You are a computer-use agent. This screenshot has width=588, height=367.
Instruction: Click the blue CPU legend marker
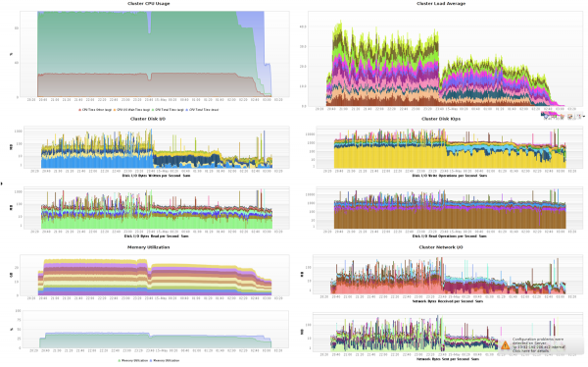[187, 110]
